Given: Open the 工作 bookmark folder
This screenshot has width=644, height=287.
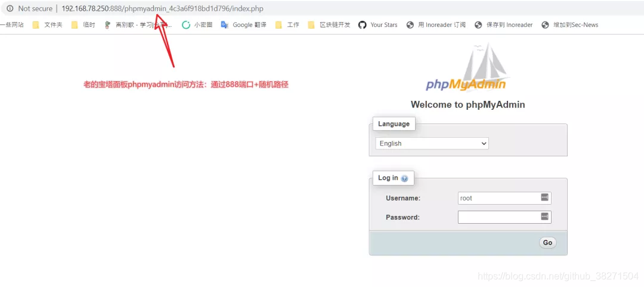Looking at the screenshot, I should coord(287,24).
